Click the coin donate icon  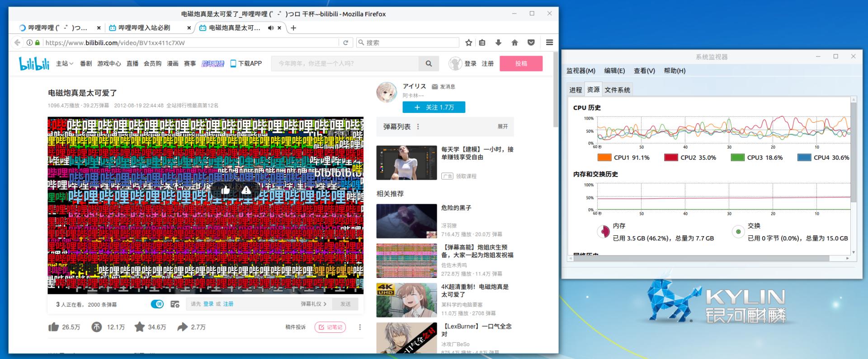(x=97, y=327)
